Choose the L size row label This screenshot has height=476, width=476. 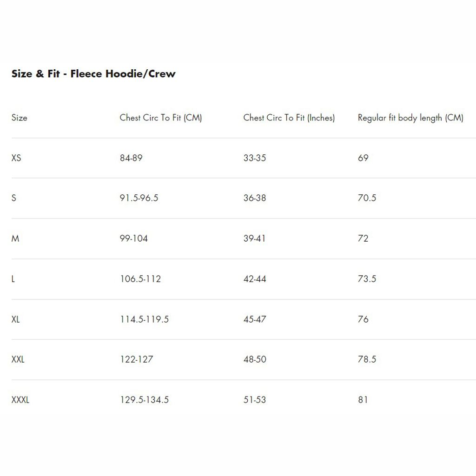point(13,279)
